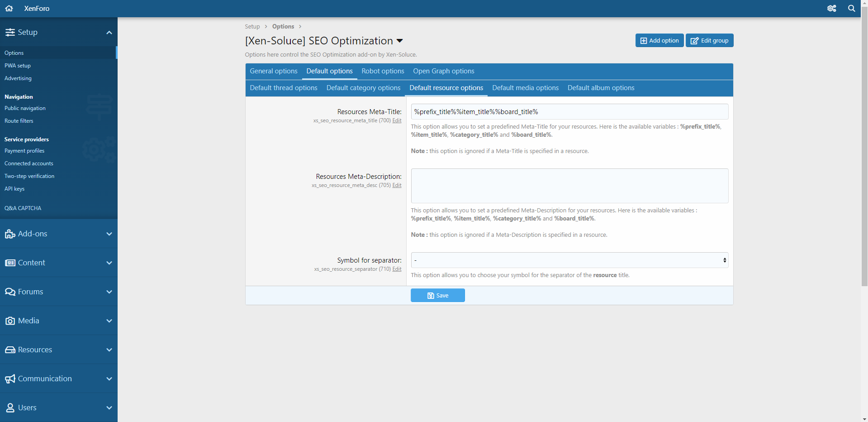Viewport: 868px width, 422px height.
Task: Click the Add option button
Action: tap(659, 40)
